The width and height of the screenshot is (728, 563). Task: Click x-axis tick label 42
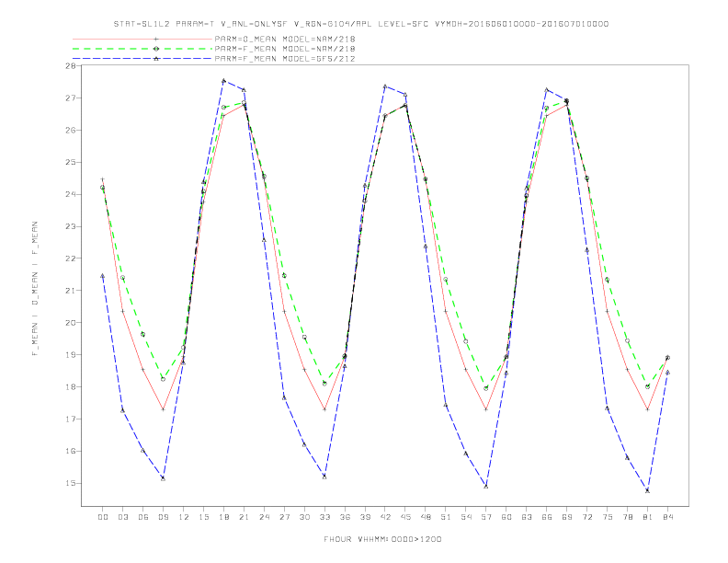click(385, 517)
